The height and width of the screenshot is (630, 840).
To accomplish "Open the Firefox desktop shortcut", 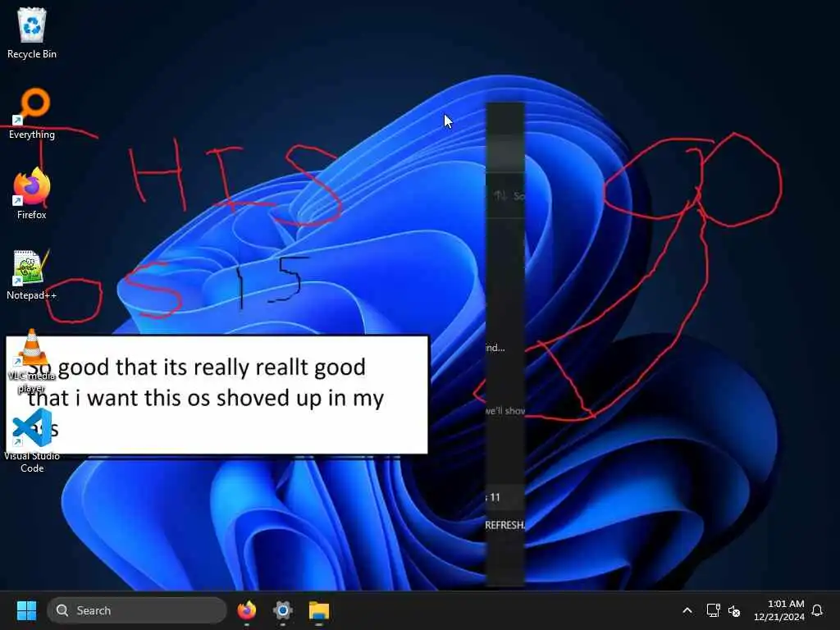I will click(x=32, y=193).
